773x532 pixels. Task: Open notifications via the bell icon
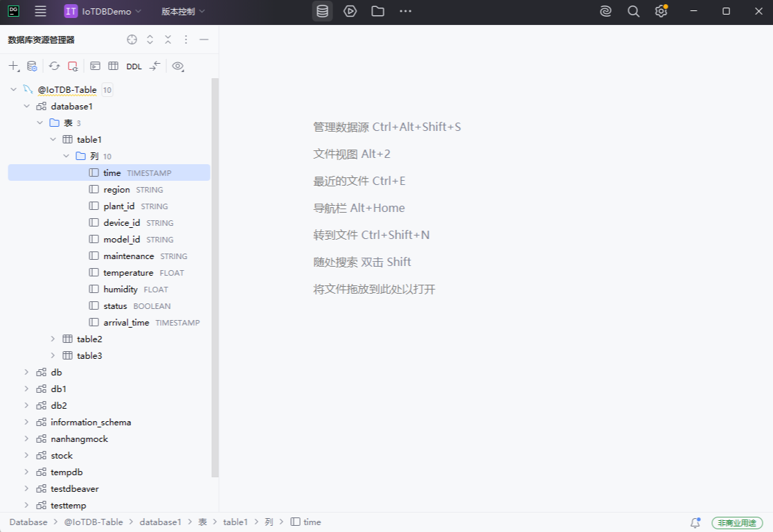(x=695, y=522)
